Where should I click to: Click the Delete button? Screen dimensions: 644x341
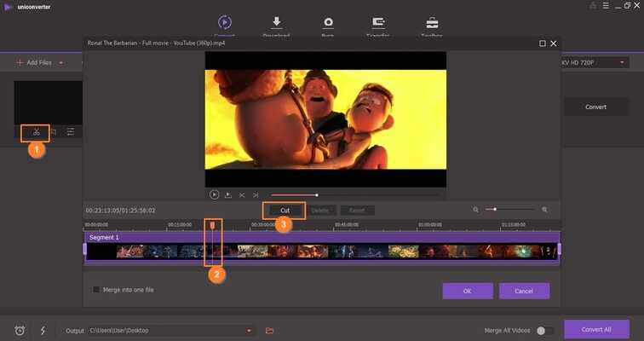point(320,211)
